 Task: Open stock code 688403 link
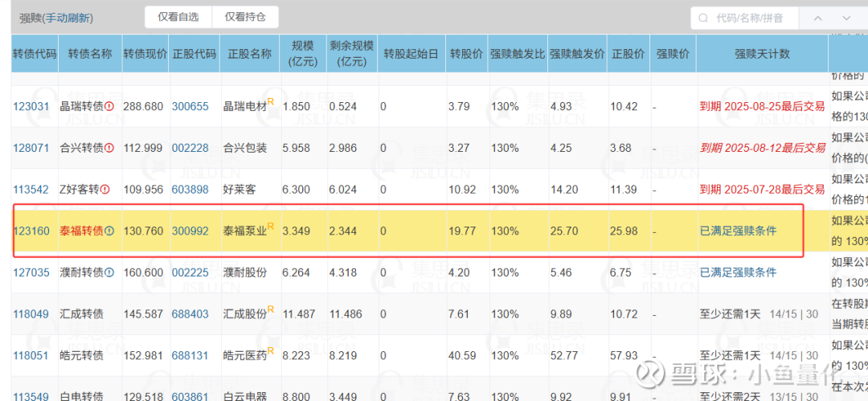(x=190, y=314)
